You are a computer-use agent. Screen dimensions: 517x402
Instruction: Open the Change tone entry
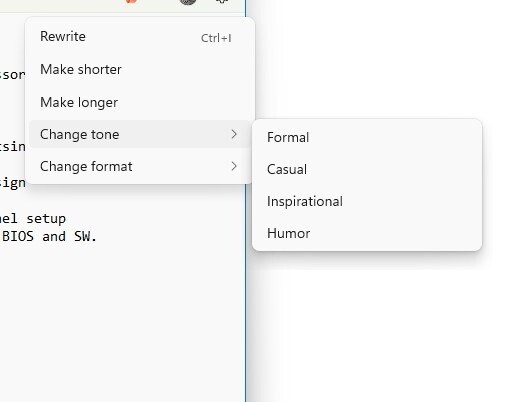tap(139, 134)
